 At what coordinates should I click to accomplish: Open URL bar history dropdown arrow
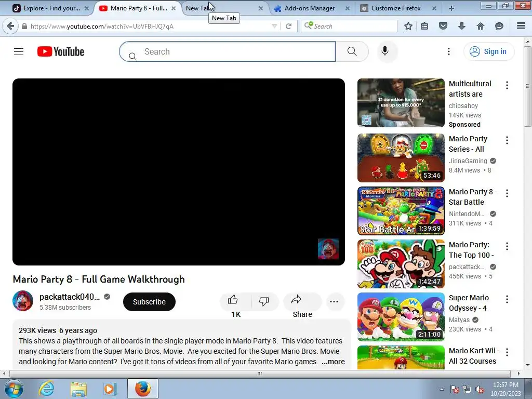pyautogui.click(x=274, y=26)
